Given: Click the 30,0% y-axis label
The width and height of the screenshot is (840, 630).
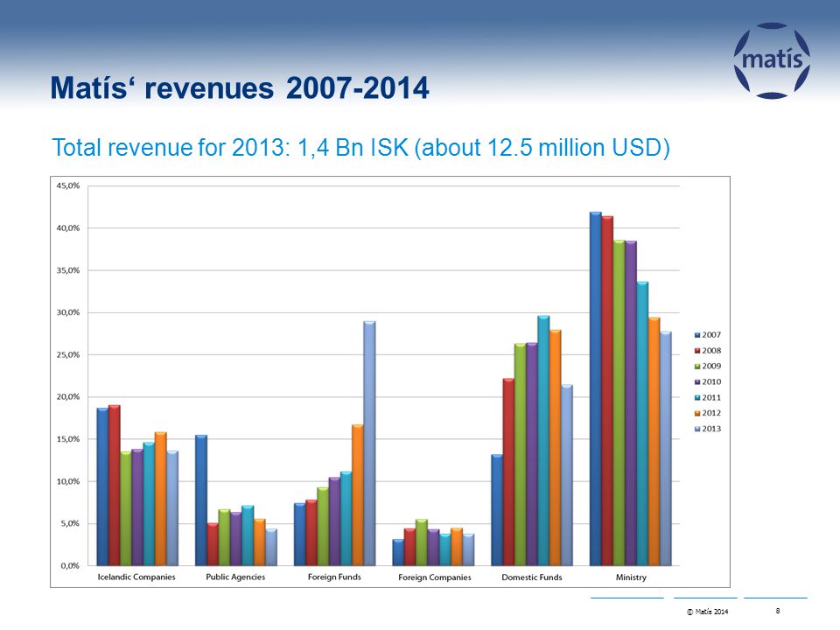Looking at the screenshot, I should point(68,312).
